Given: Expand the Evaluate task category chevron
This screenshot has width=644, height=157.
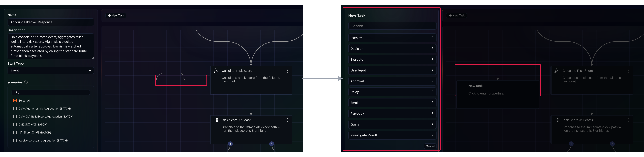Looking at the screenshot, I should tap(432, 59).
